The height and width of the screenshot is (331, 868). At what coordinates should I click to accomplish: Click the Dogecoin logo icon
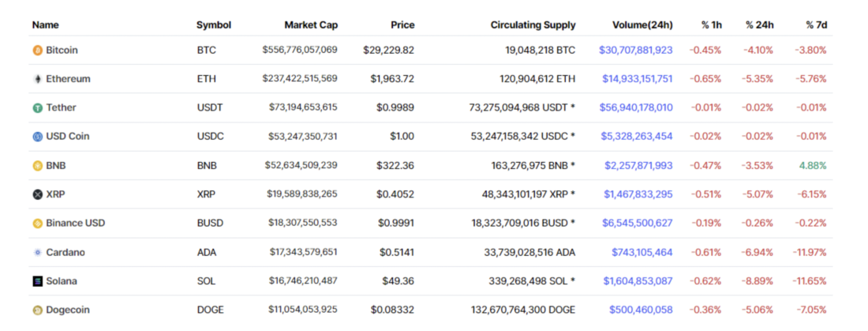[x=37, y=310]
